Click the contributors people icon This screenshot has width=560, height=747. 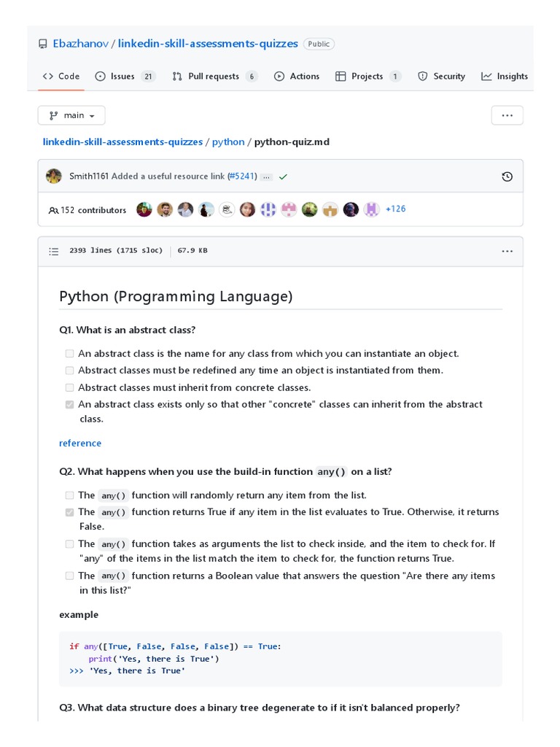pos(53,210)
